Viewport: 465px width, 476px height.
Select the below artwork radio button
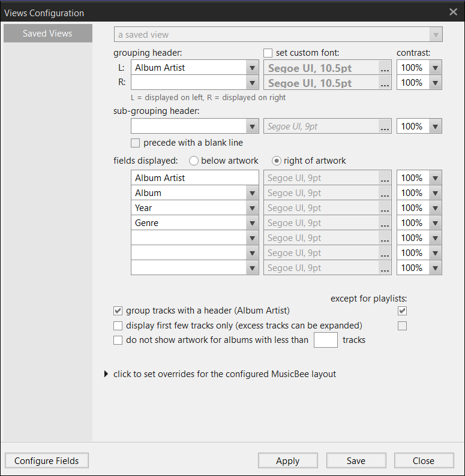click(x=194, y=161)
